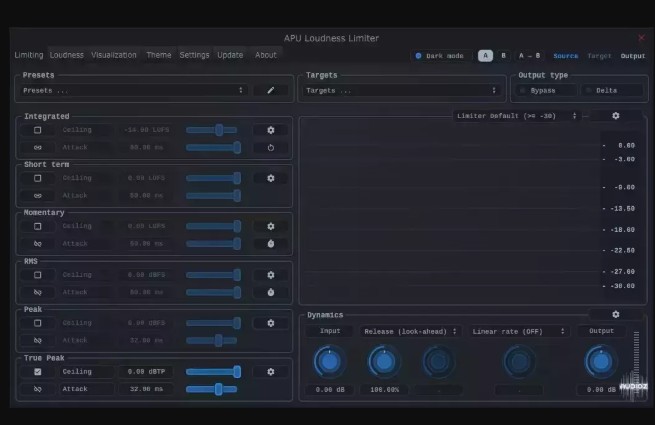Toggle the Integrated attack link icon
Viewport: 655px width, 425px height.
pos(37,147)
